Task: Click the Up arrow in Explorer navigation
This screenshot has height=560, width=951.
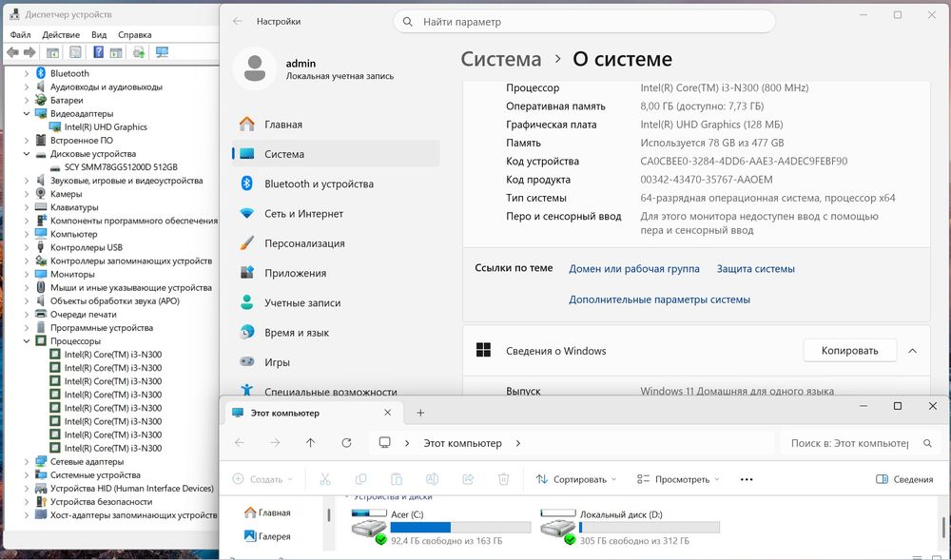Action: (x=311, y=443)
